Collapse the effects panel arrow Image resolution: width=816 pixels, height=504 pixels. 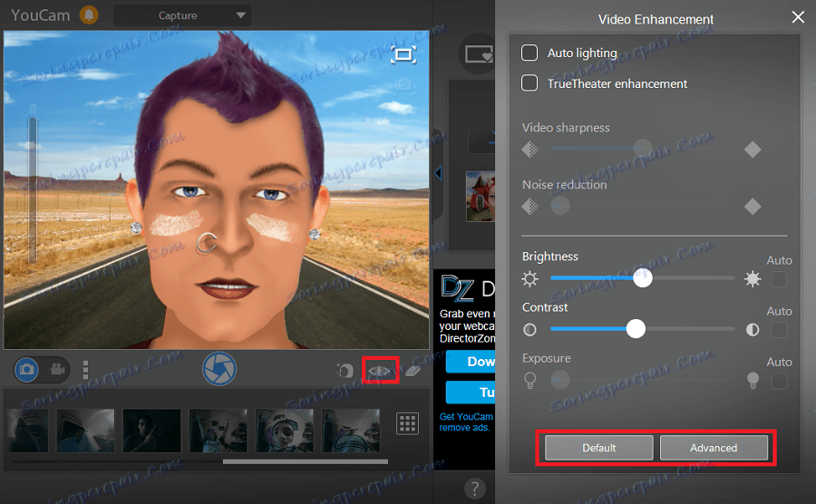(438, 173)
